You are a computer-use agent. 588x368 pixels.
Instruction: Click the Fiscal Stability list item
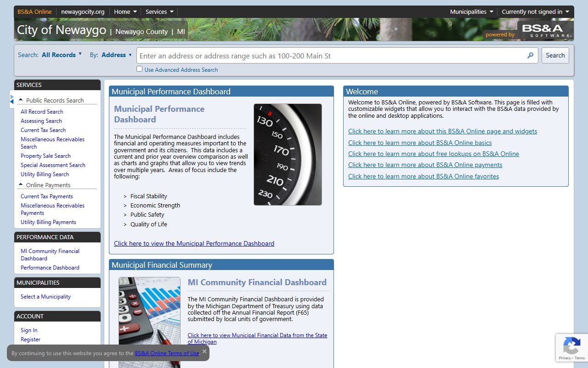pyautogui.click(x=149, y=196)
